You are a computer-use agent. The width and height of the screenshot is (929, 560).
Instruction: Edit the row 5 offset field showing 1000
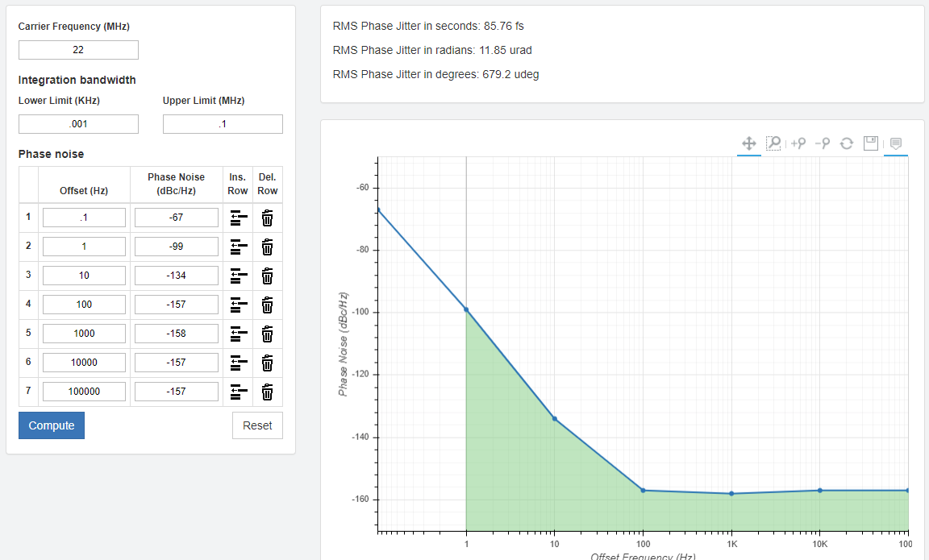click(x=84, y=334)
